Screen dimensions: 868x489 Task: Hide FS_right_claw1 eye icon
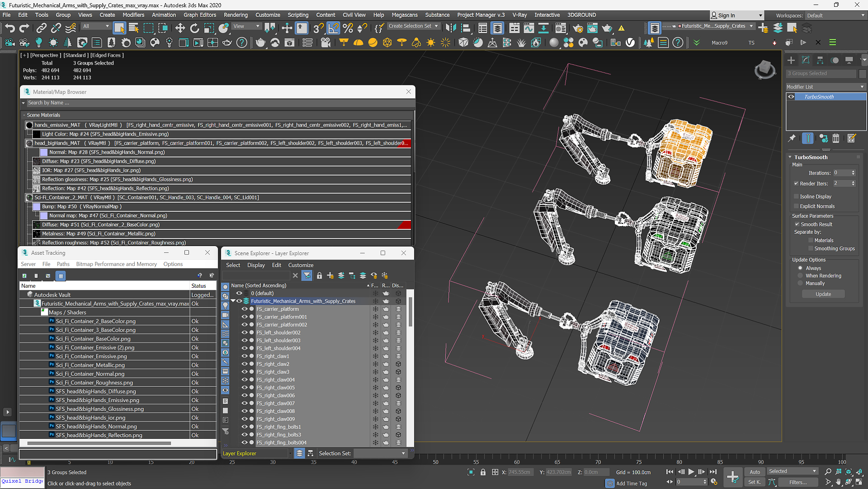click(245, 356)
